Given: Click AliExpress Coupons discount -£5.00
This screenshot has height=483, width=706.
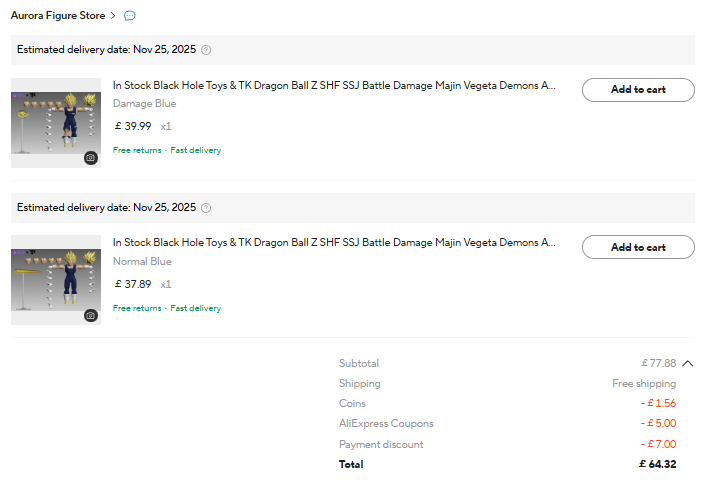Looking at the screenshot, I should 658,423.
